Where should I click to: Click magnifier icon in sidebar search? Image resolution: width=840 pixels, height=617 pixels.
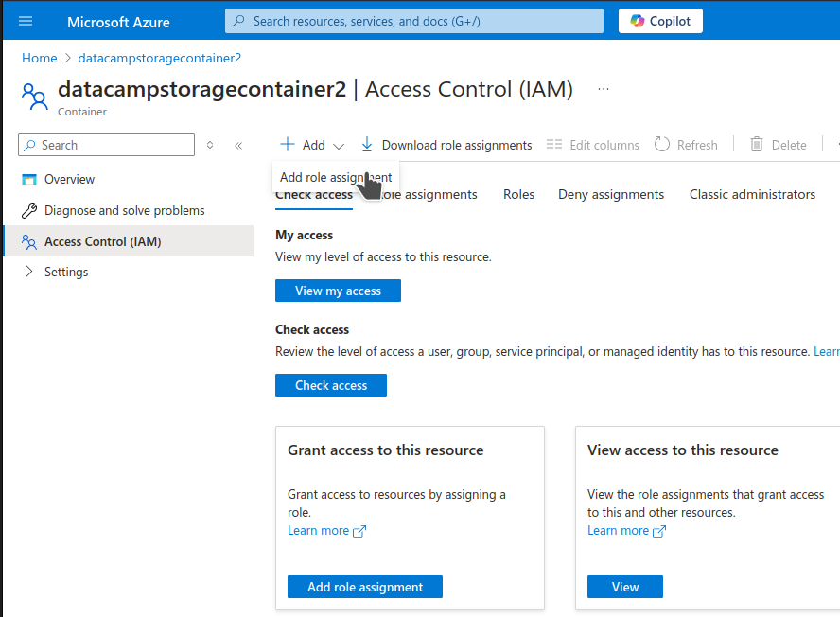[30, 145]
